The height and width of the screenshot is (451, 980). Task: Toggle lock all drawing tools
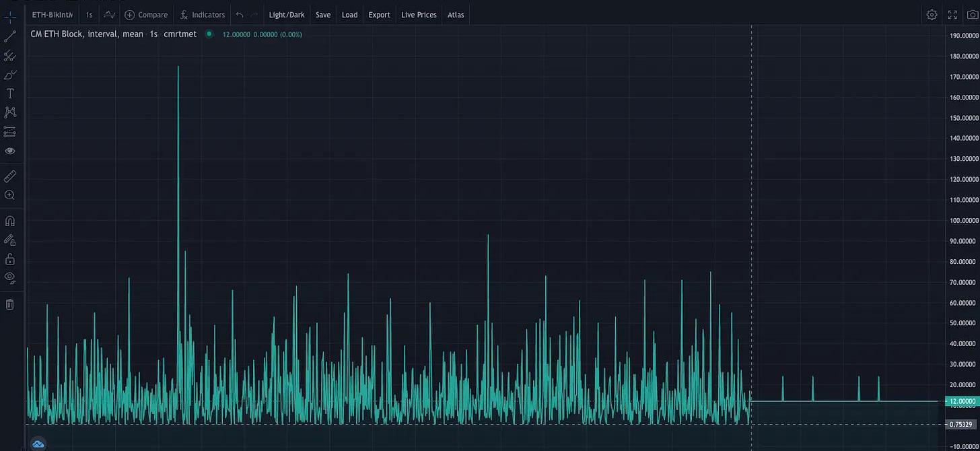pos(10,259)
